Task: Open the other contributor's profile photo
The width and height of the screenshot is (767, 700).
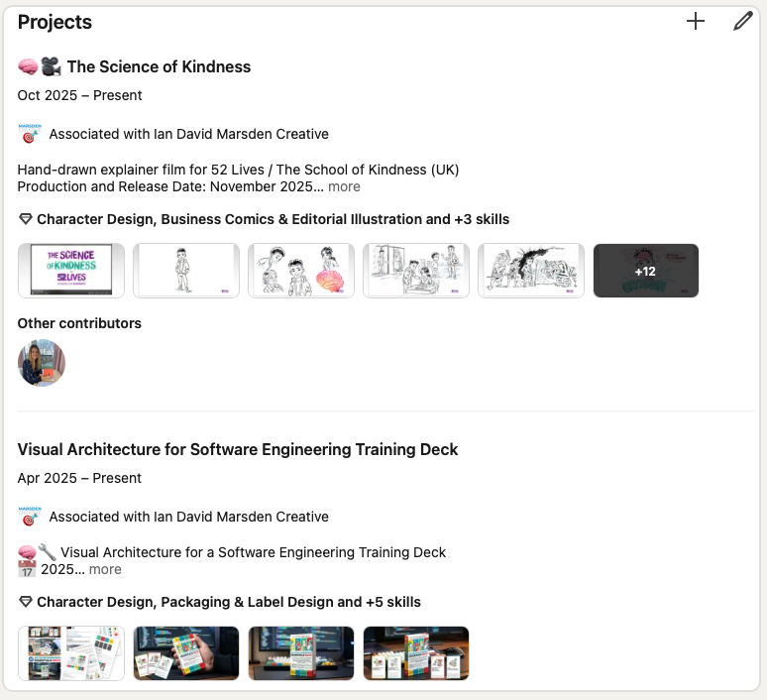Action: click(x=42, y=363)
